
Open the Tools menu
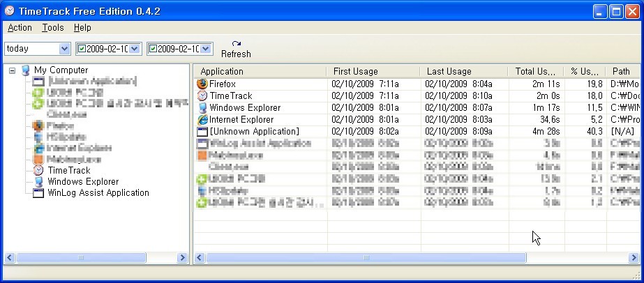53,28
